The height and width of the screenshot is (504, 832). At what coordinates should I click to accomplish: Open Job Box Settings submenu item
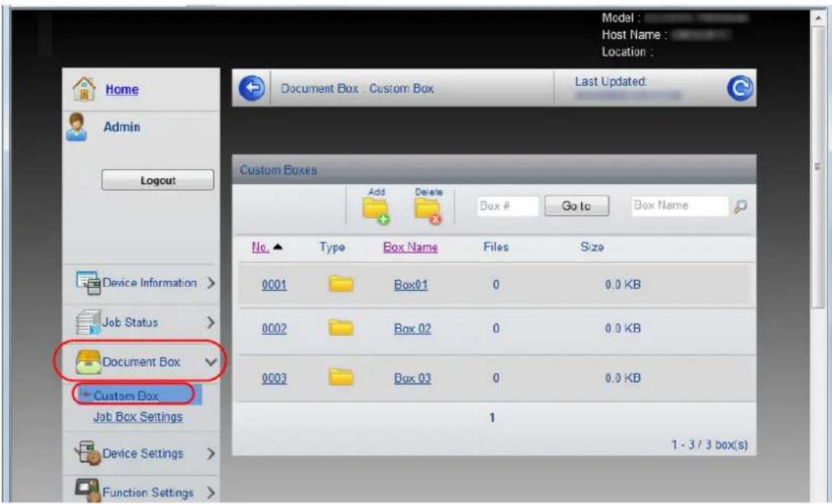click(x=138, y=417)
